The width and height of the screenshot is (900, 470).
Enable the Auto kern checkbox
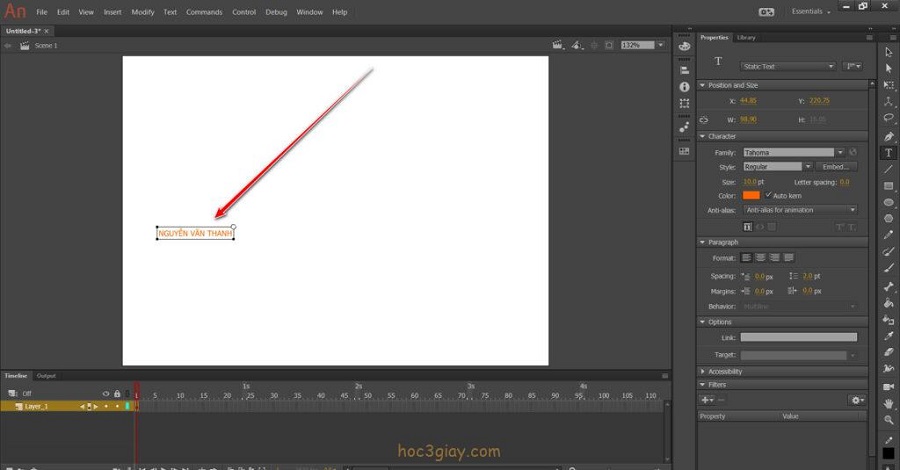[767, 196]
